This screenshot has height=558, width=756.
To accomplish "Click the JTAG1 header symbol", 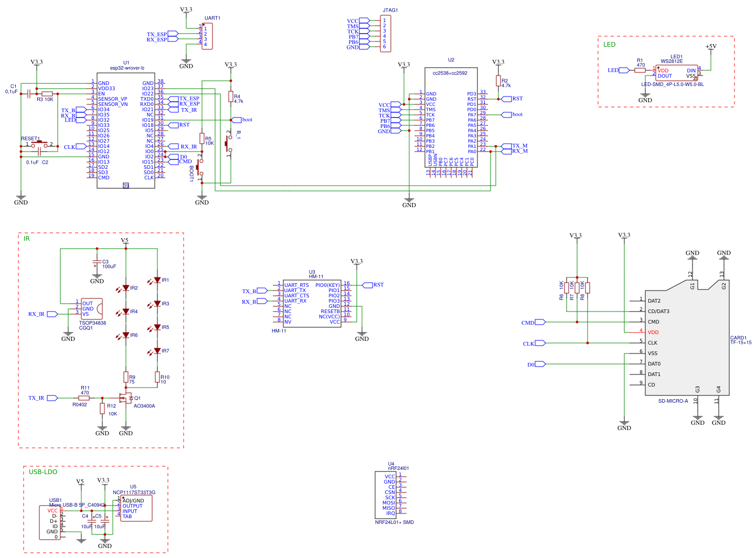I will (386, 33).
